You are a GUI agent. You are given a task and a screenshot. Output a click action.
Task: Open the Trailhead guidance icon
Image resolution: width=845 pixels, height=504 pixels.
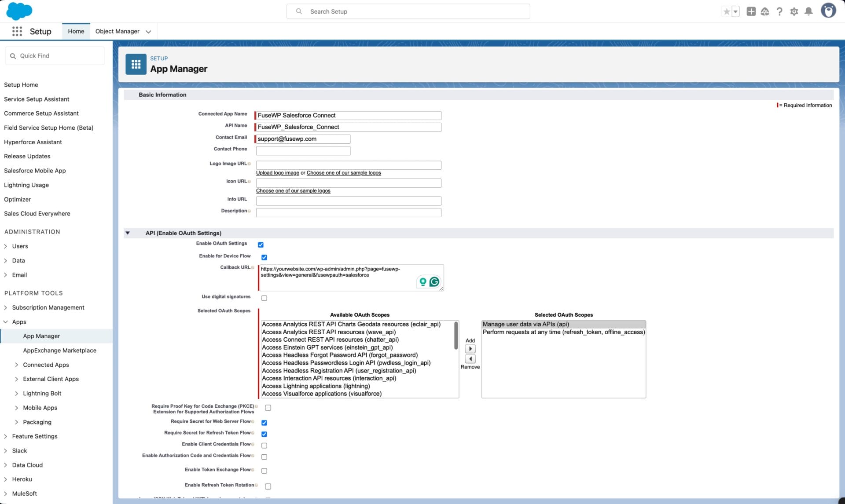tap(765, 11)
